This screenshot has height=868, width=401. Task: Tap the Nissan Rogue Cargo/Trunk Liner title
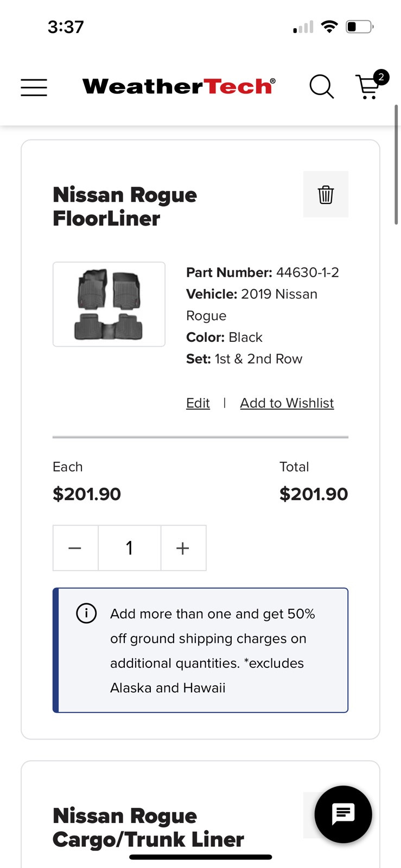click(x=148, y=828)
